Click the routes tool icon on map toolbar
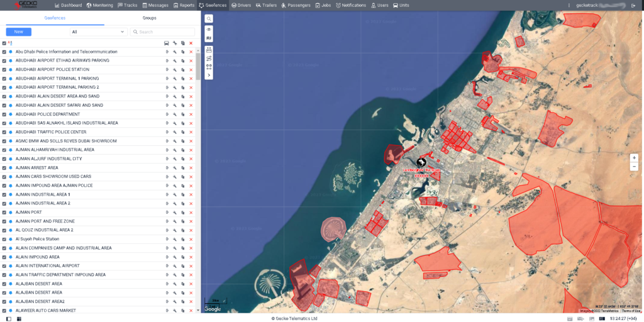644x322 pixels. 209,58
